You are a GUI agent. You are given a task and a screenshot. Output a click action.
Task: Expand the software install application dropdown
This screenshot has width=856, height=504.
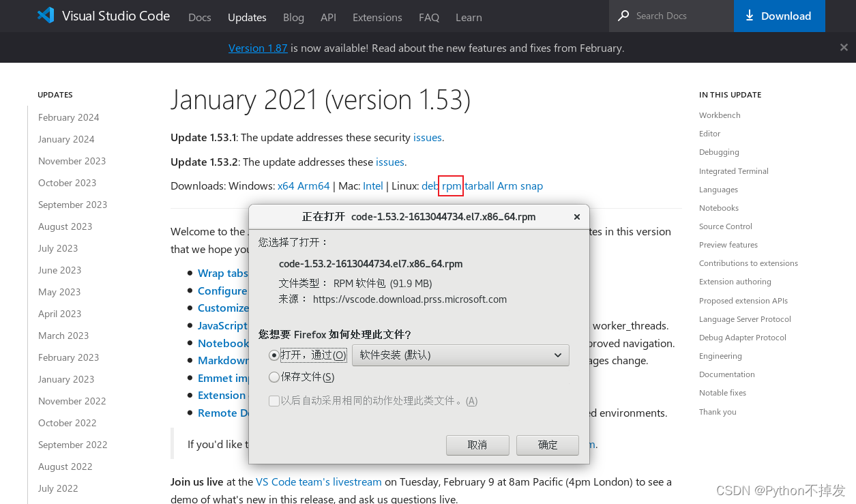[460, 355]
